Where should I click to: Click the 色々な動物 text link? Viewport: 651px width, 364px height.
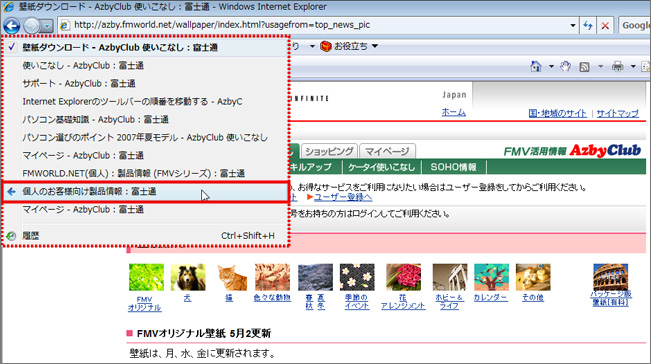(272, 298)
